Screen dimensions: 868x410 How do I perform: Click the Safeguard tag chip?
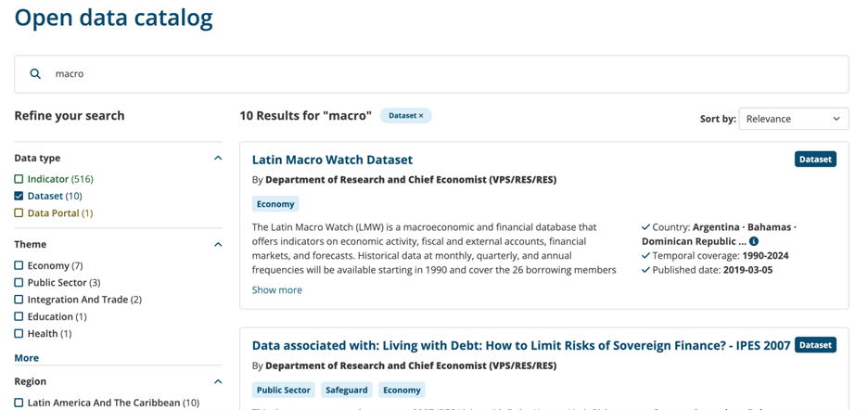pyautogui.click(x=347, y=391)
